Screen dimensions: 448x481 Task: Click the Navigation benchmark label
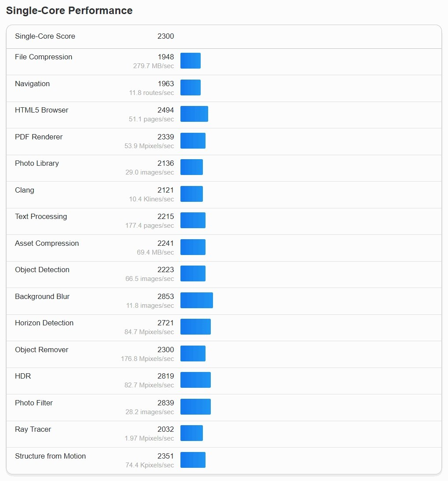[32, 84]
